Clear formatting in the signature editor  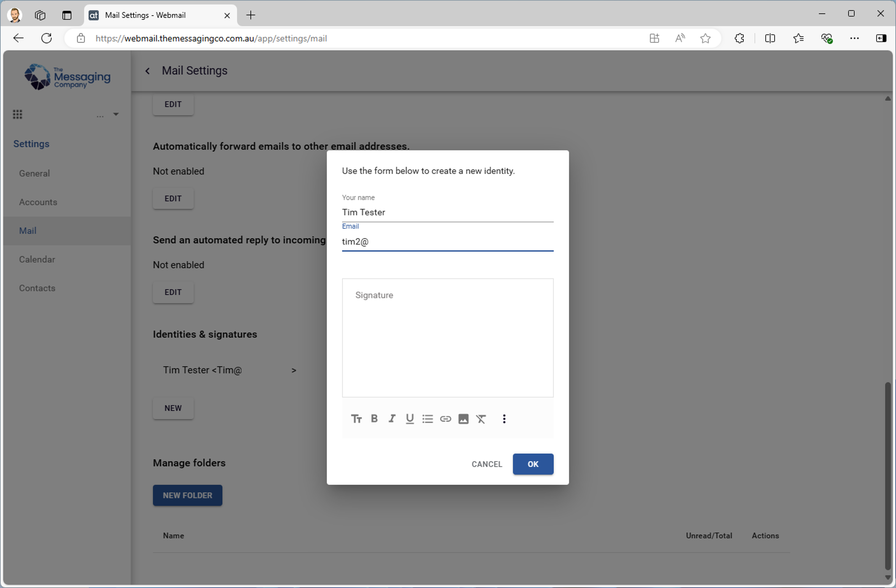(x=481, y=419)
